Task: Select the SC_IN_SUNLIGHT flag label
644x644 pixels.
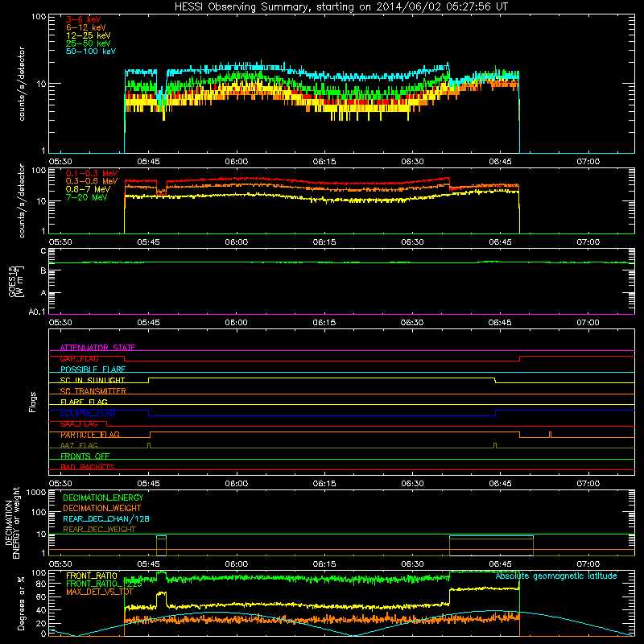Action: (x=93, y=380)
